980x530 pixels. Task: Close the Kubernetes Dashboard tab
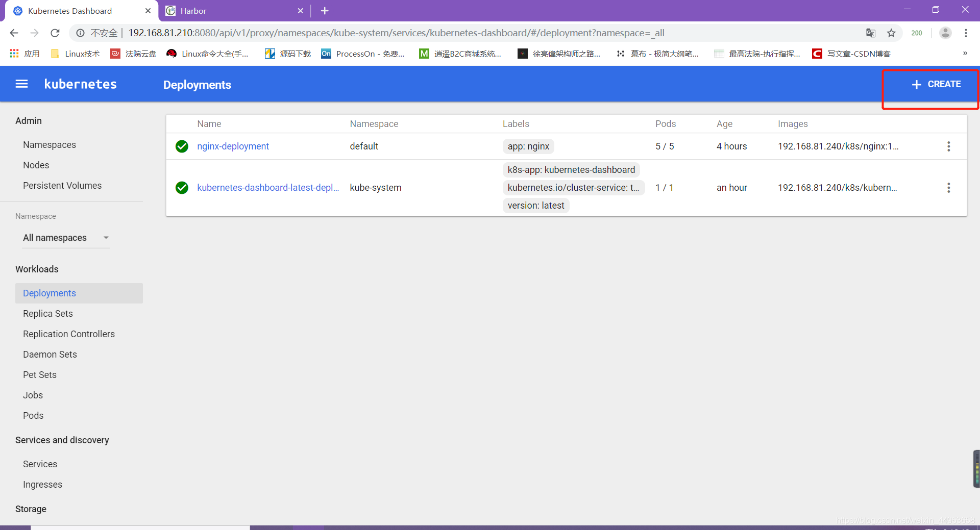coord(148,11)
